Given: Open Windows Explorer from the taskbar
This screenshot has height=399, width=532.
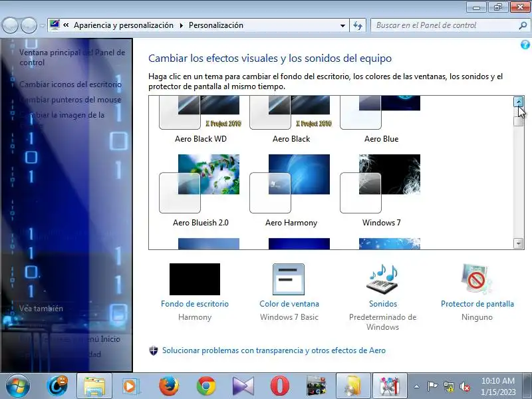Looking at the screenshot, I should (x=94, y=386).
